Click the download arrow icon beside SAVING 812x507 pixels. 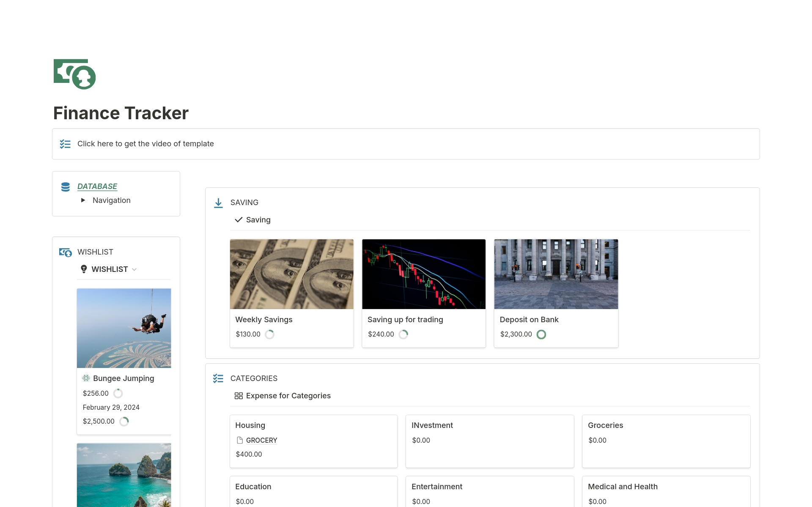tap(218, 203)
